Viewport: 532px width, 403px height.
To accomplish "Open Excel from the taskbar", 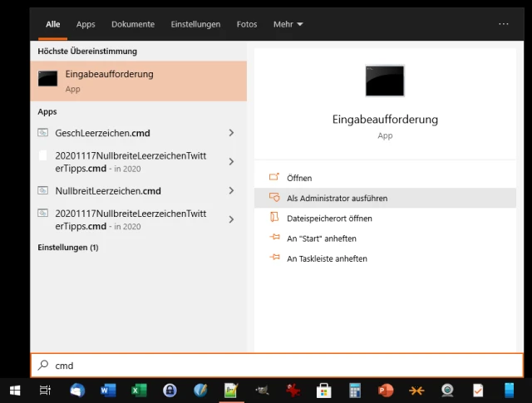I will (139, 391).
